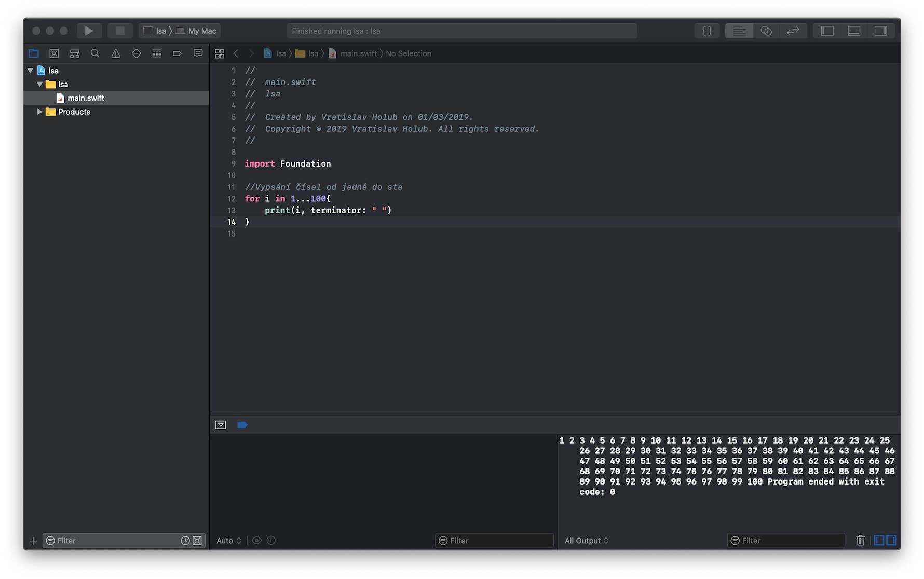Switch to the Version editor
The width and height of the screenshot is (924, 579).
tap(793, 31)
